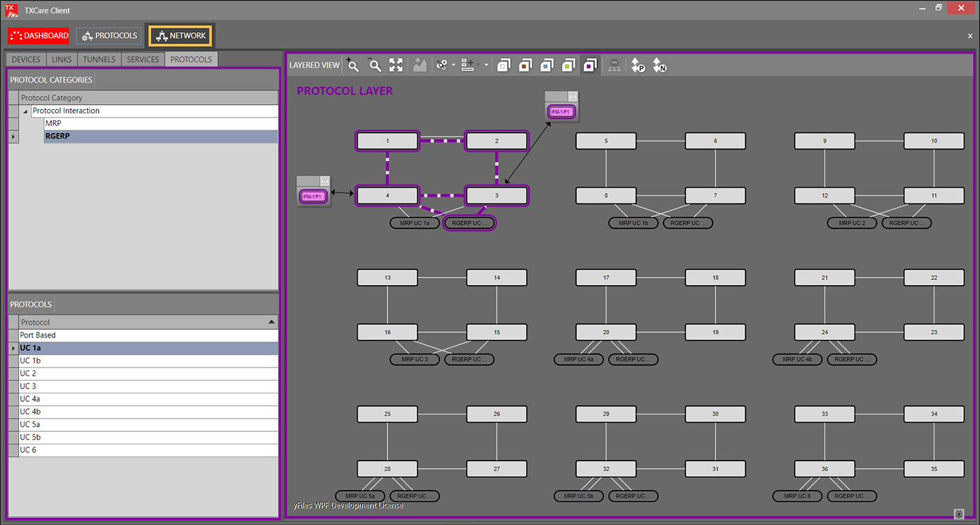Click the MRP UC 5b protocol node
This screenshot has width=980, height=525.
click(579, 496)
